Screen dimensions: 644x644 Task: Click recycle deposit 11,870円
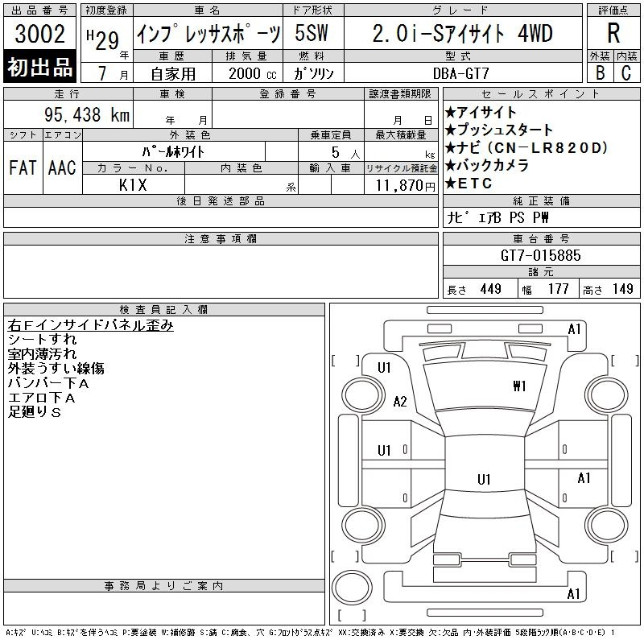click(x=405, y=186)
